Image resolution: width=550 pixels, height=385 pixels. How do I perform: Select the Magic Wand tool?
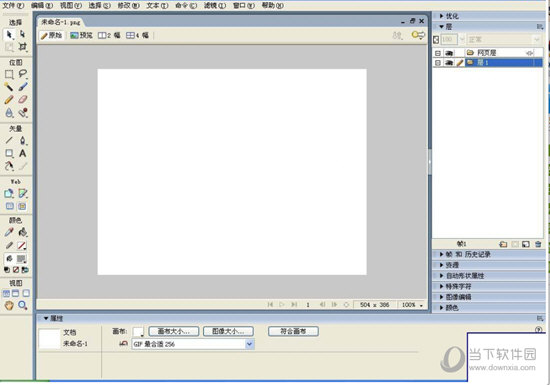9,87
